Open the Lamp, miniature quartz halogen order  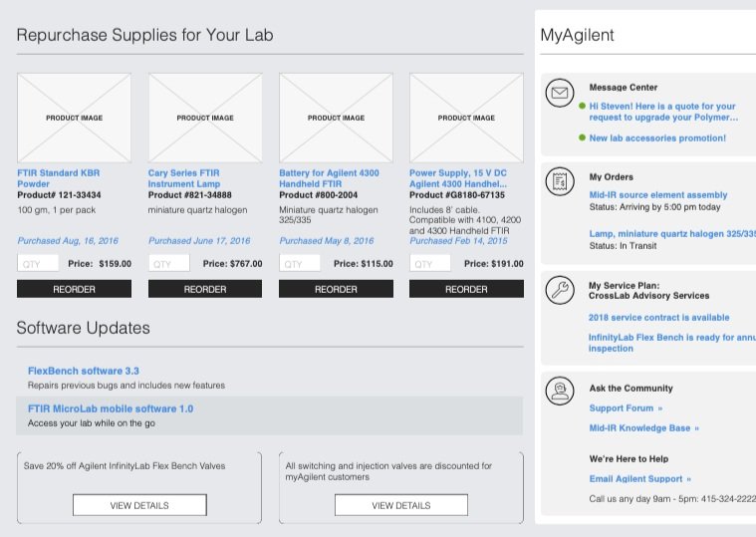pyautogui.click(x=672, y=234)
